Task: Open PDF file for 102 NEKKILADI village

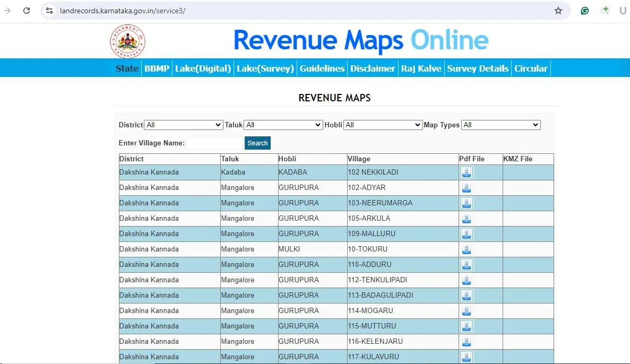Action: click(x=466, y=172)
